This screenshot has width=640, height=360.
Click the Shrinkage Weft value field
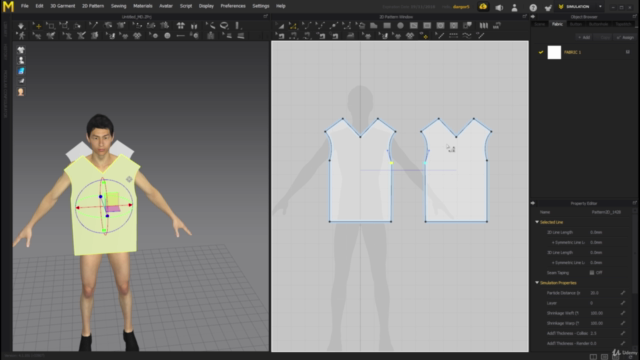pos(603,313)
